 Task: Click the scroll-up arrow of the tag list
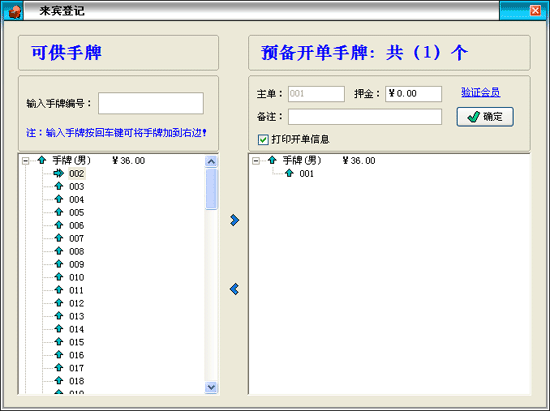click(x=211, y=161)
